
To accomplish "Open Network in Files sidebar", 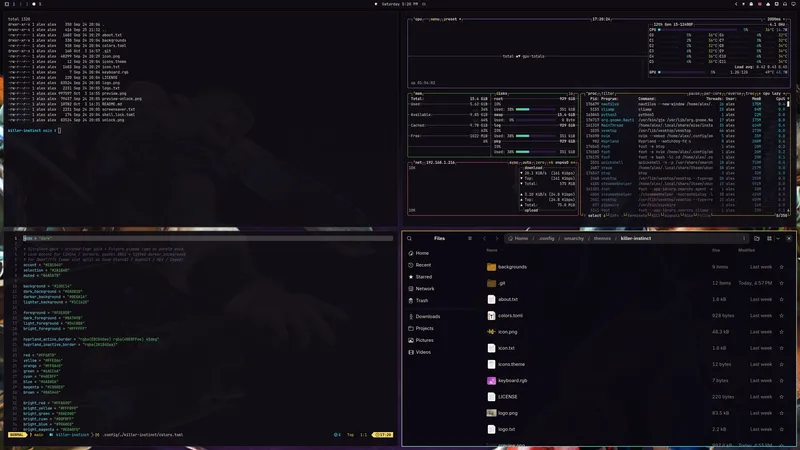I will [421, 289].
